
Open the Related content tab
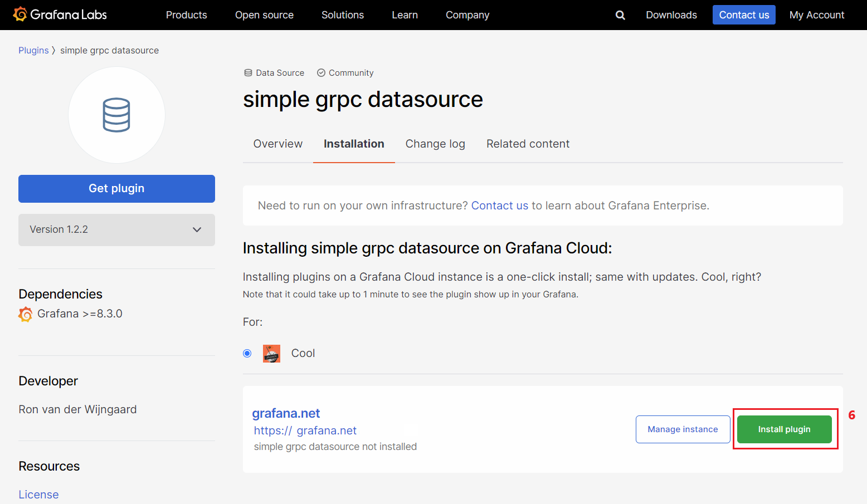coord(528,144)
